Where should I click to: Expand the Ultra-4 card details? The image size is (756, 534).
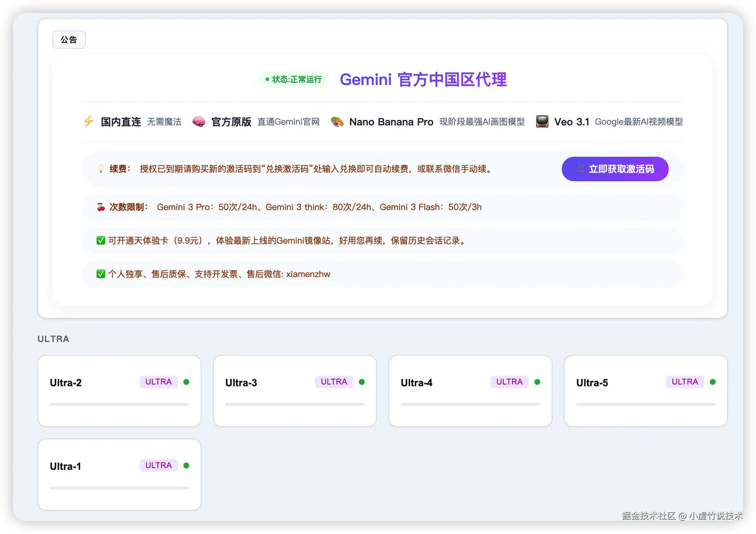click(x=470, y=391)
